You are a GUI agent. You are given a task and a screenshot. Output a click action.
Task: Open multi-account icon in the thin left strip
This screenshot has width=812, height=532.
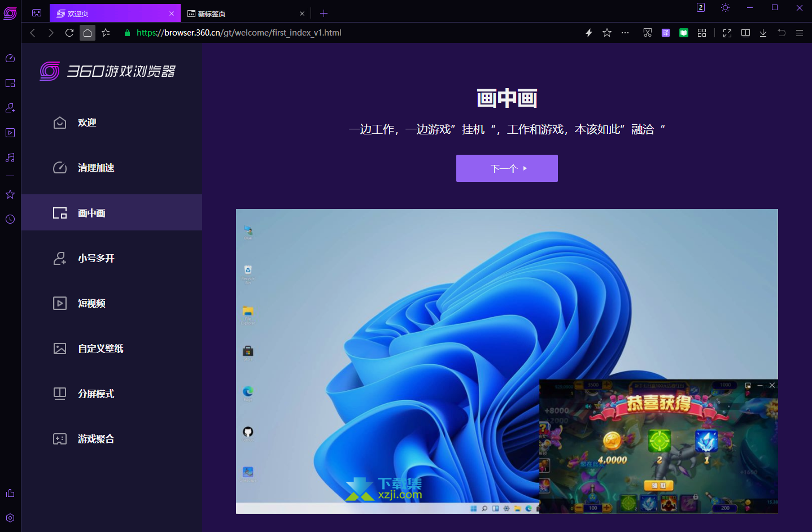(10, 108)
